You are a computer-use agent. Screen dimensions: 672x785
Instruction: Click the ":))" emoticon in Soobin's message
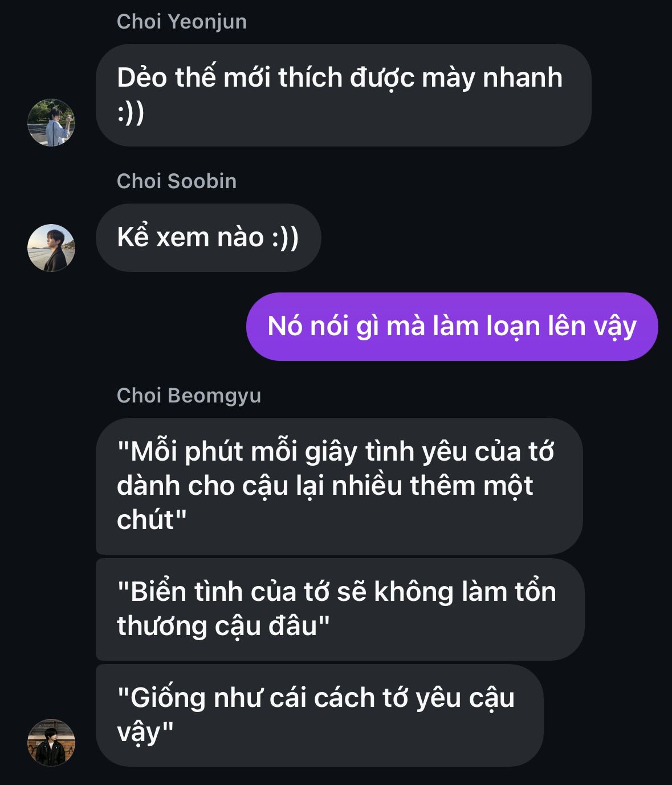[x=285, y=237]
